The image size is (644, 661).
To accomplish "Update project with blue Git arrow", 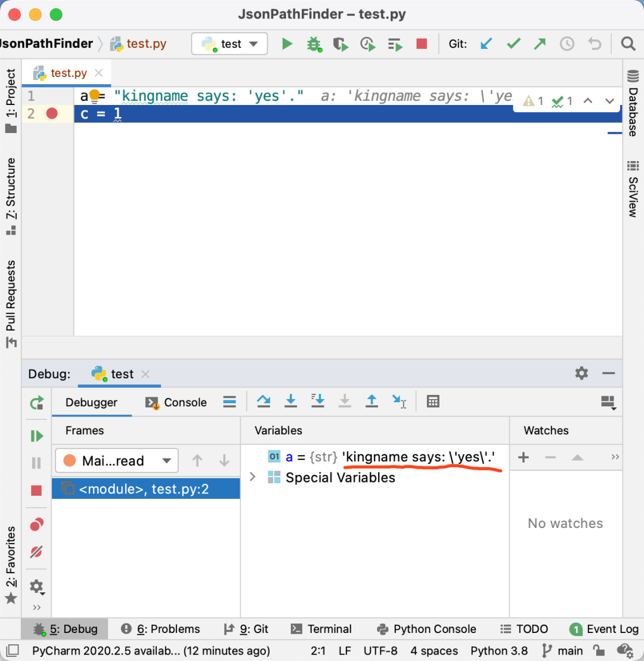I will click(x=486, y=44).
